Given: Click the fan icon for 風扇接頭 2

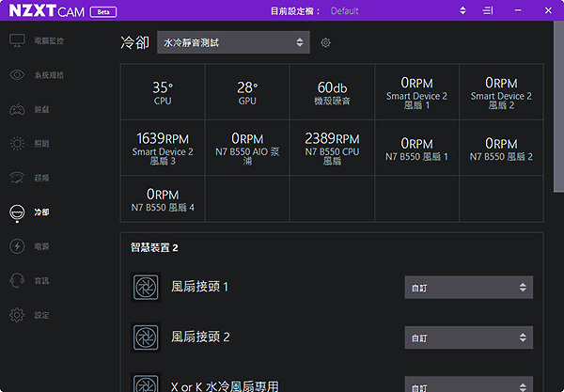Looking at the screenshot, I should (x=146, y=337).
